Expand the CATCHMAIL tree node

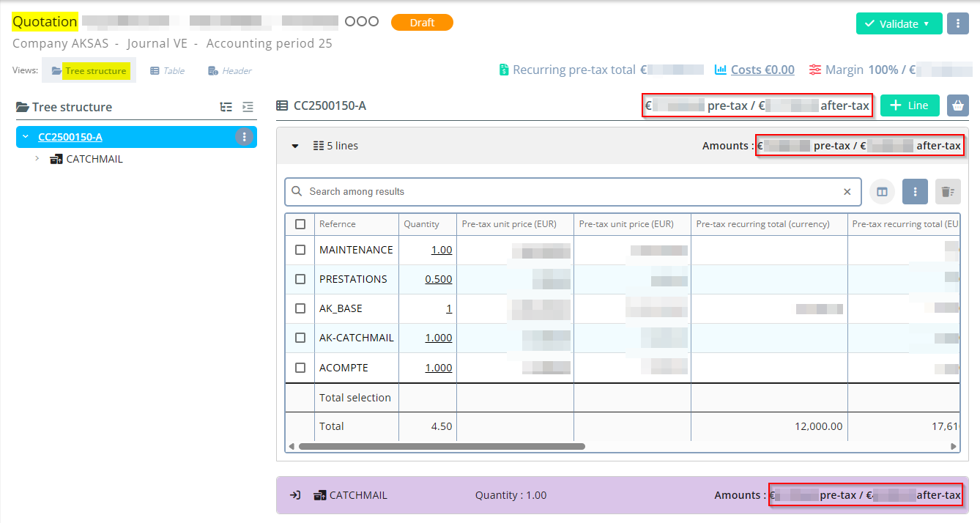[37, 159]
